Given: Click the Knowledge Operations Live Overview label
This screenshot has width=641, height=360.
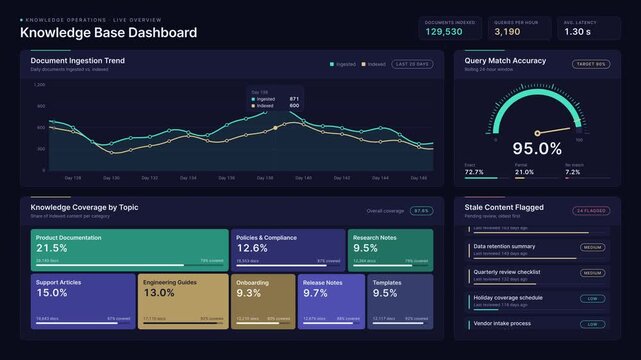Looking at the screenshot, I should (x=93, y=20).
